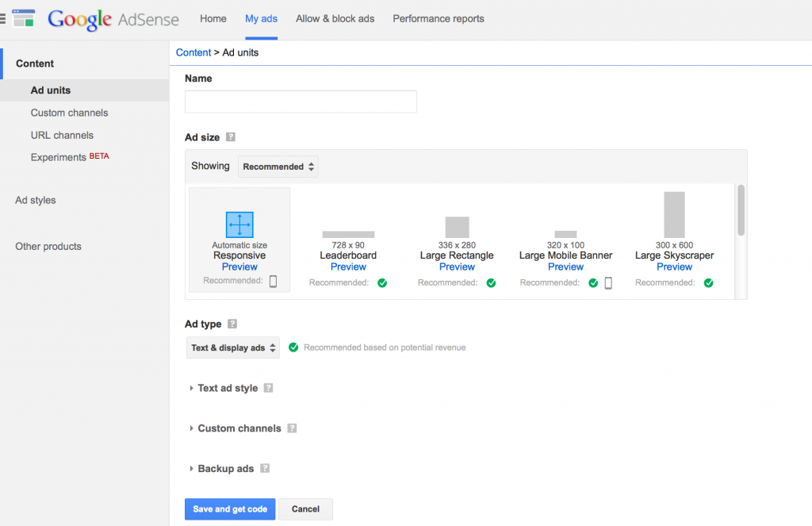Open Other products in the sidebar
The height and width of the screenshot is (526, 812).
[x=48, y=247]
